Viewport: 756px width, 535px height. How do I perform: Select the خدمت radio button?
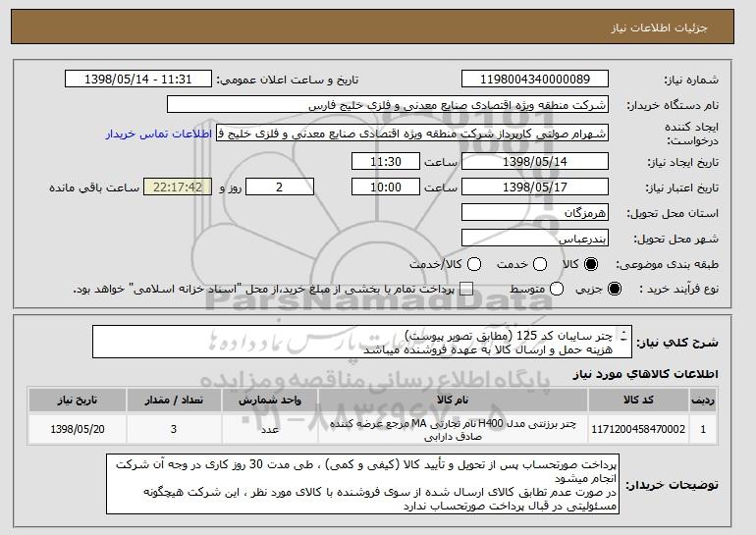(x=540, y=264)
